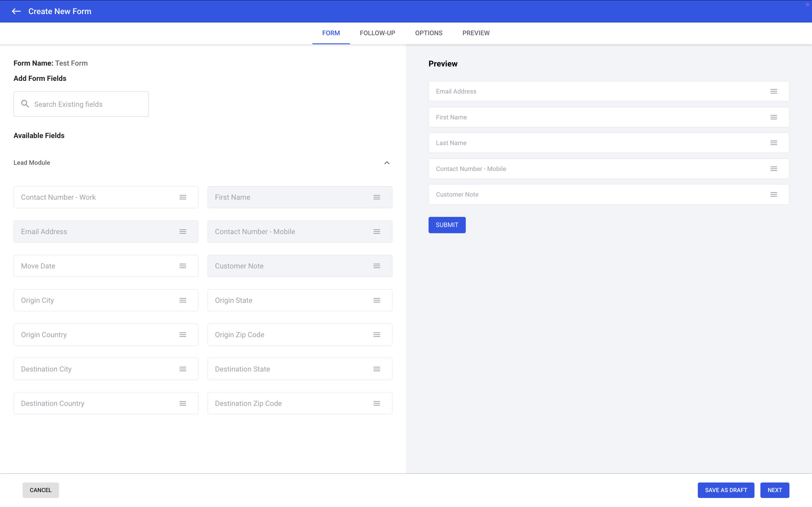
Task: Click drag handle on Origin City field
Action: [x=182, y=301]
